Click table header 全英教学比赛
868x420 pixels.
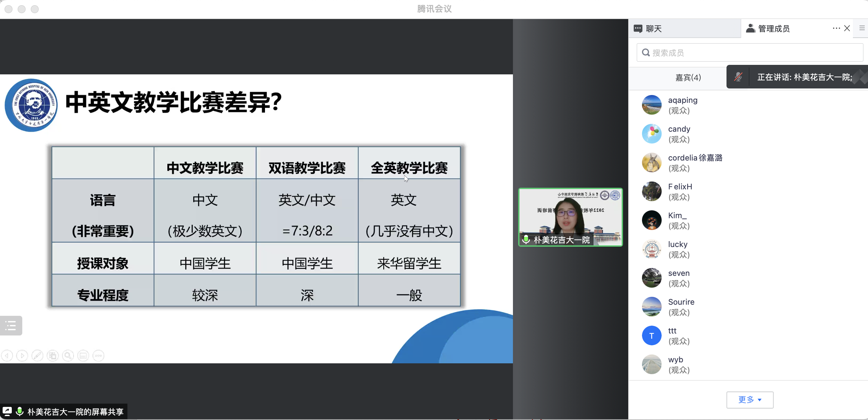409,167
